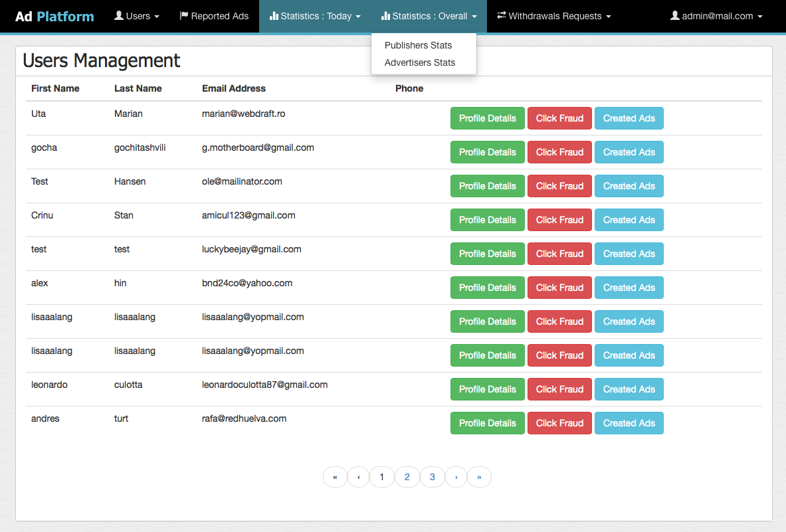Viewport: 786px width, 532px height.
Task: Click the transfer arrows icon for Withdrawals Requests
Action: (x=502, y=16)
